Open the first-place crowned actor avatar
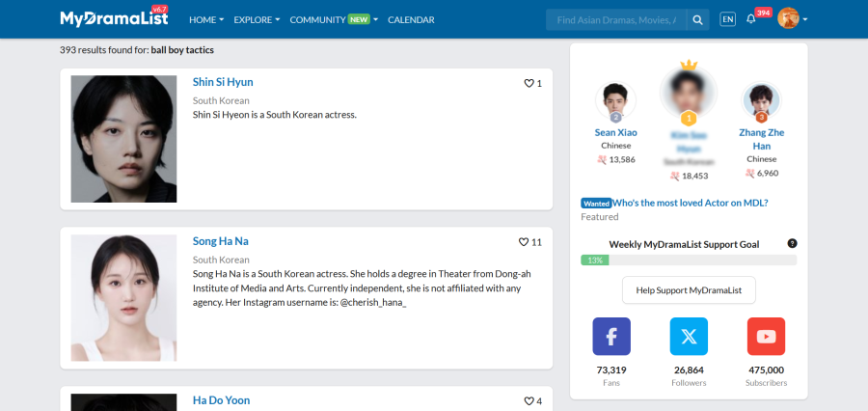The width and height of the screenshot is (868, 411). click(x=689, y=92)
